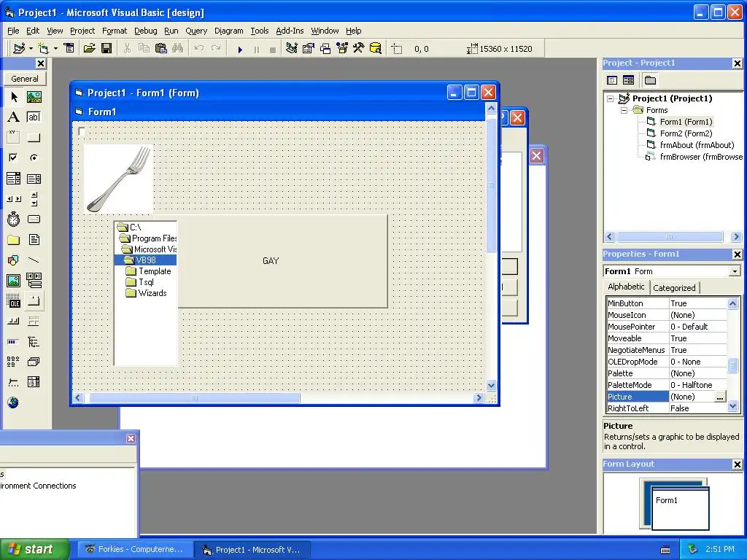Click the Form1 horizontal scrollbar thumb
The height and width of the screenshot is (560, 747).
click(195, 397)
